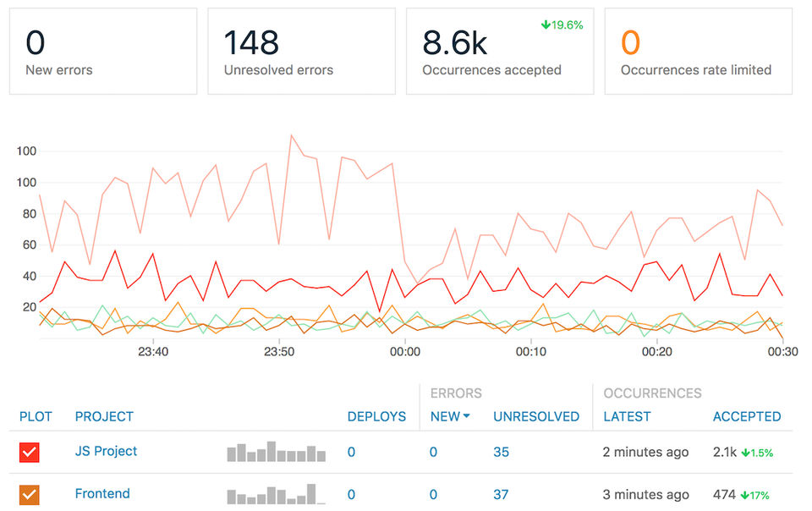The image size is (812, 511).
Task: Select the Occurrences rate limited card
Action: point(698,52)
